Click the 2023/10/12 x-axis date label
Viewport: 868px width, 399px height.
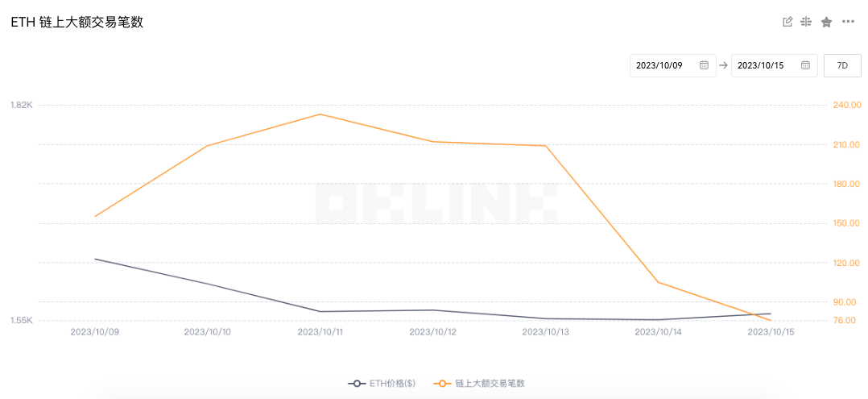432,331
